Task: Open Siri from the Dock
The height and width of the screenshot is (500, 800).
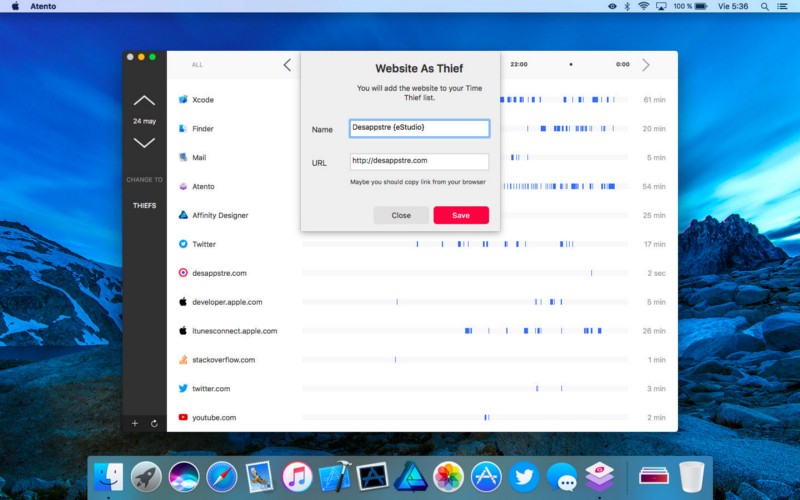Action: coord(184,477)
